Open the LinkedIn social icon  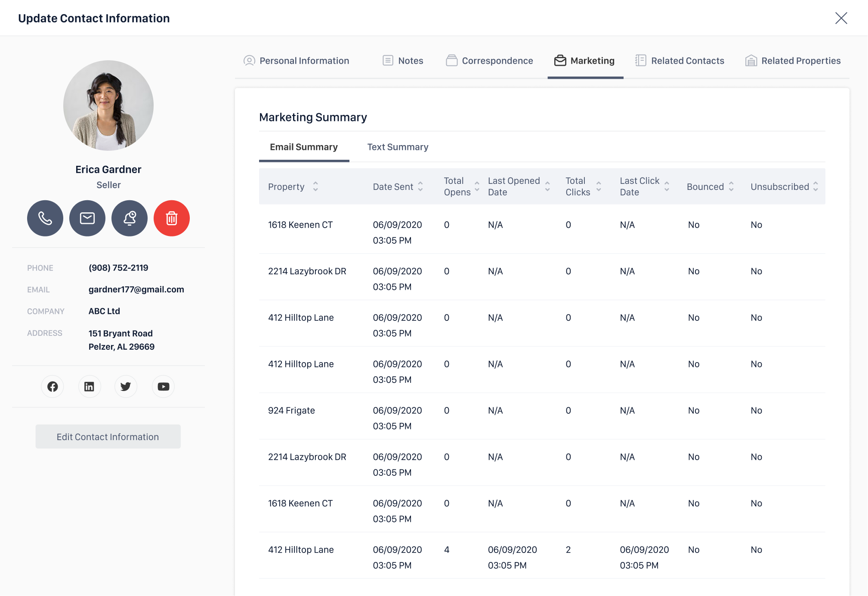(89, 387)
